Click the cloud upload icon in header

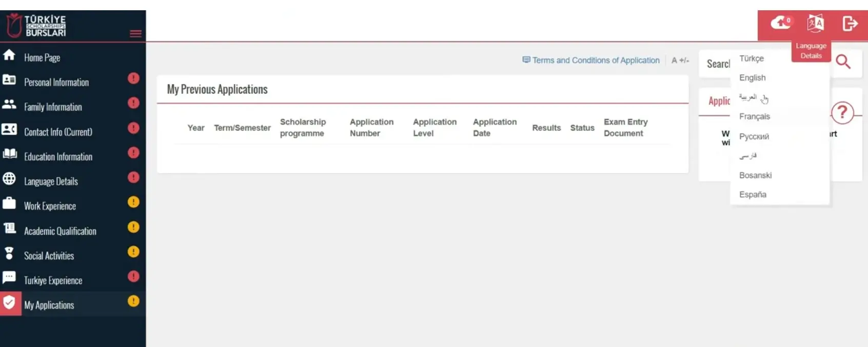tap(781, 23)
